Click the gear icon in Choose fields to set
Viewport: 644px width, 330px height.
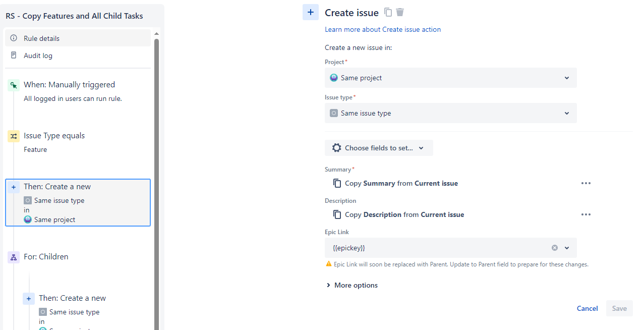[x=336, y=148]
